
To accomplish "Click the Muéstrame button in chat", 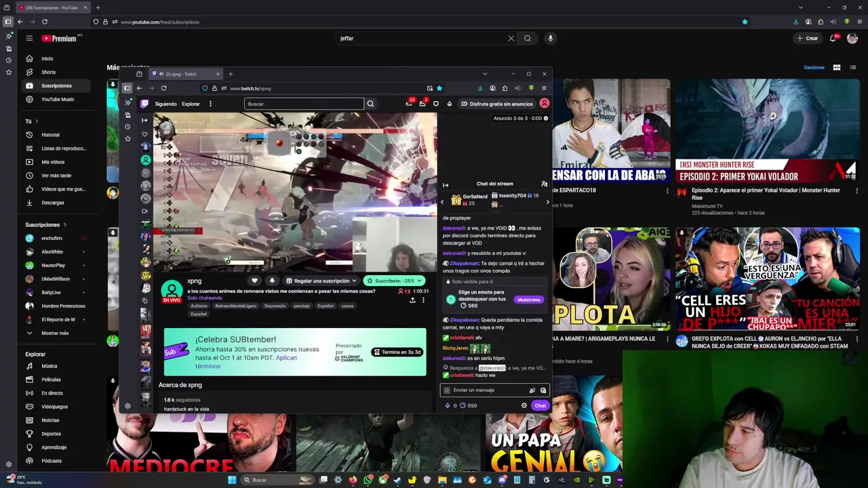I will (528, 300).
